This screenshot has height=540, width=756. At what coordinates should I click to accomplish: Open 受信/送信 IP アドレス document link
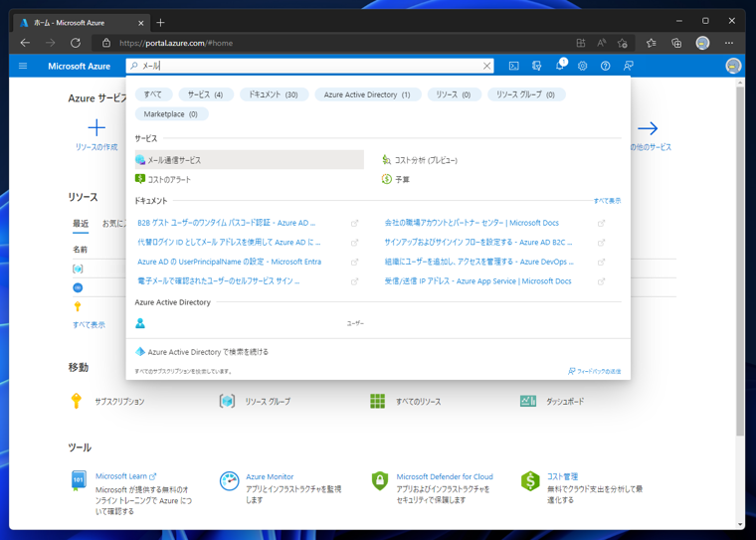(477, 280)
